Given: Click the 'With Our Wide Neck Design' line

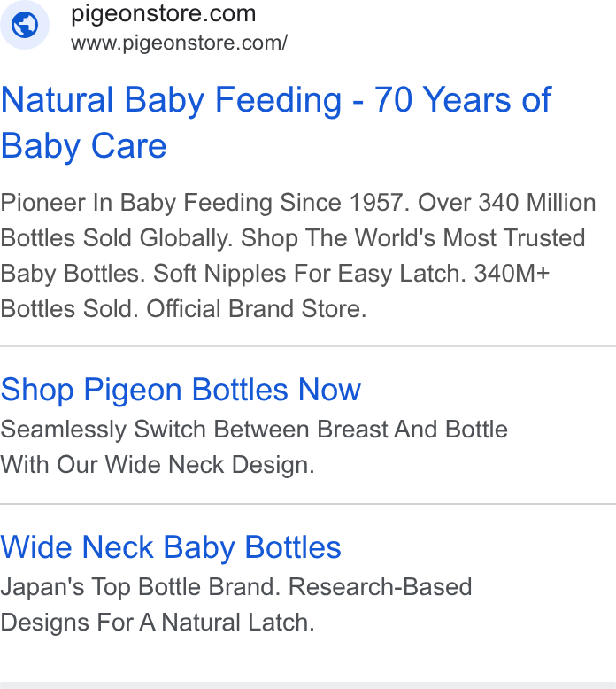Looking at the screenshot, I should tap(158, 465).
